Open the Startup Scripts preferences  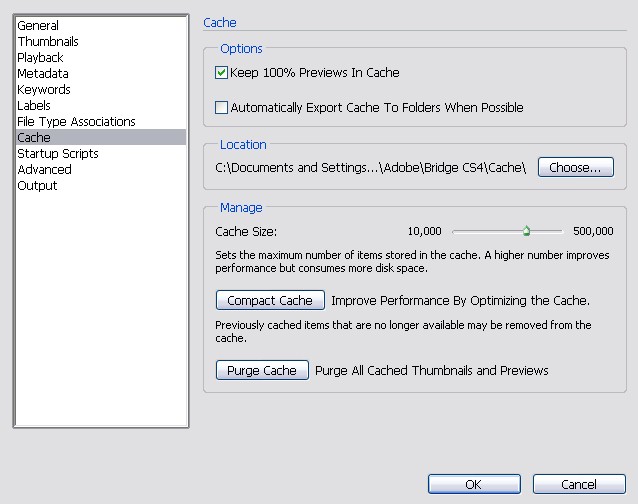click(101, 153)
